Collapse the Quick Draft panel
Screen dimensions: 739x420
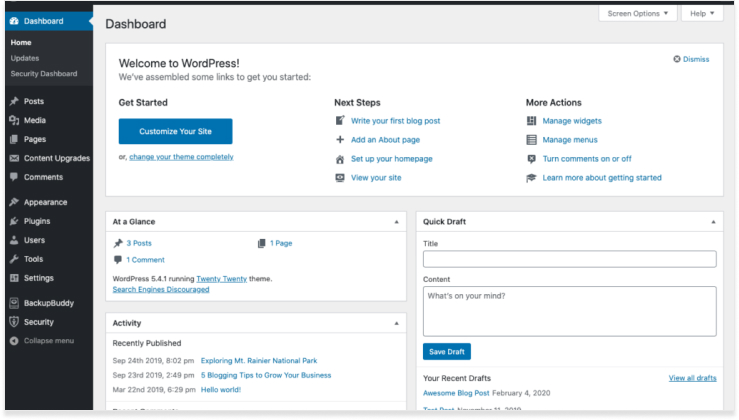[713, 222]
